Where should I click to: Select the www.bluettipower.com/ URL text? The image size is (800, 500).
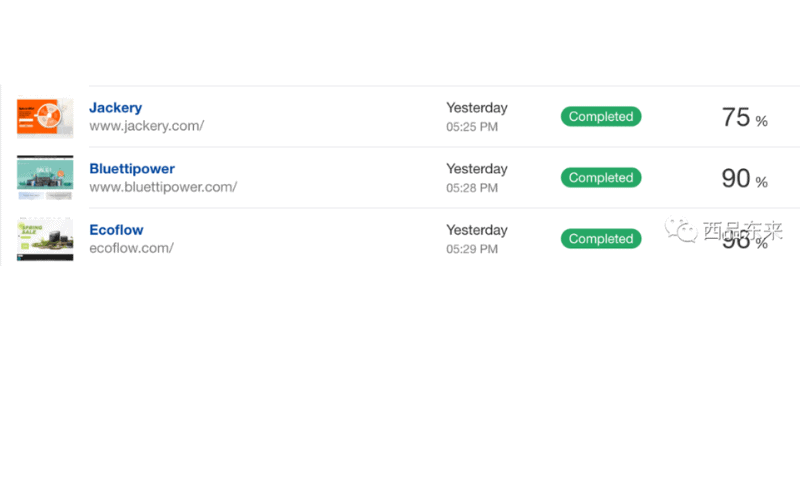point(163,187)
